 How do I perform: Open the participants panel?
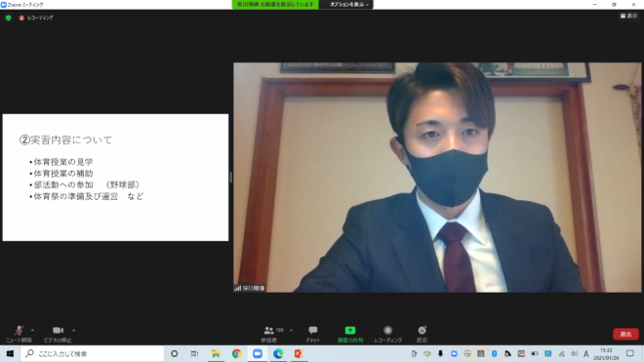(269, 334)
